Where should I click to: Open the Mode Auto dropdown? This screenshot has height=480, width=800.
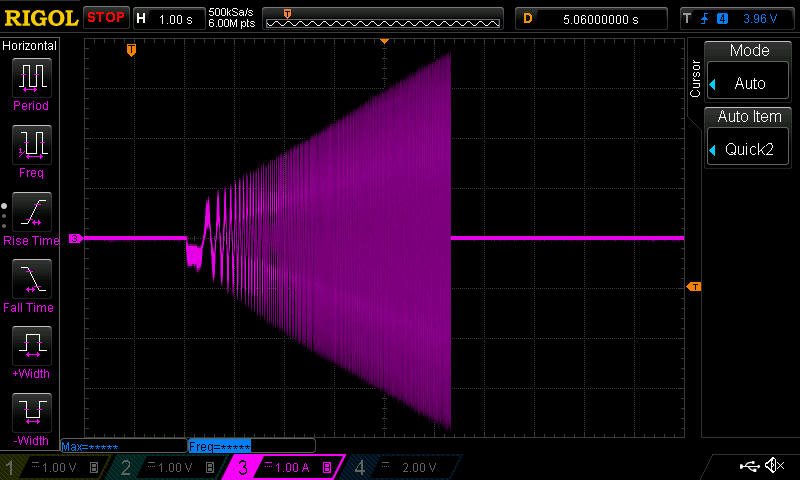click(x=748, y=83)
